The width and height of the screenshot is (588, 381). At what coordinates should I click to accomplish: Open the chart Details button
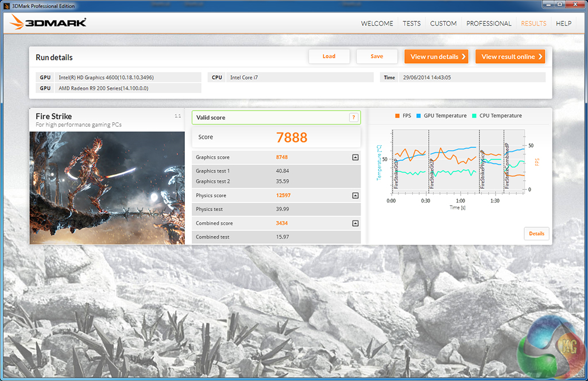coord(536,234)
